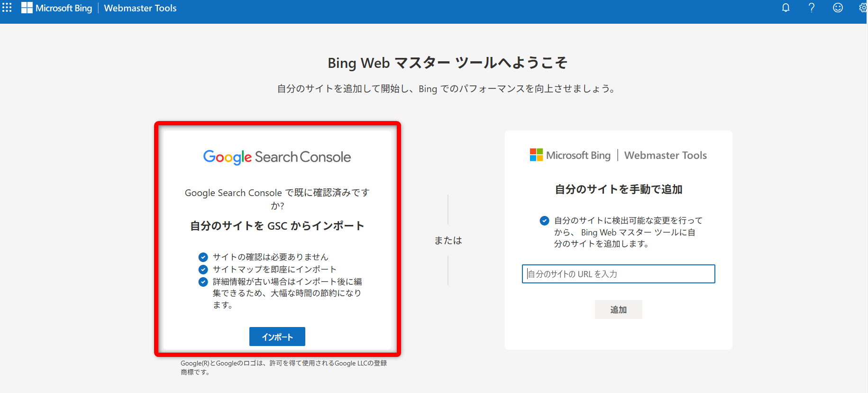The height and width of the screenshot is (393, 868).
Task: Focus the 自分のサイトの URL を入力 field
Action: point(618,274)
